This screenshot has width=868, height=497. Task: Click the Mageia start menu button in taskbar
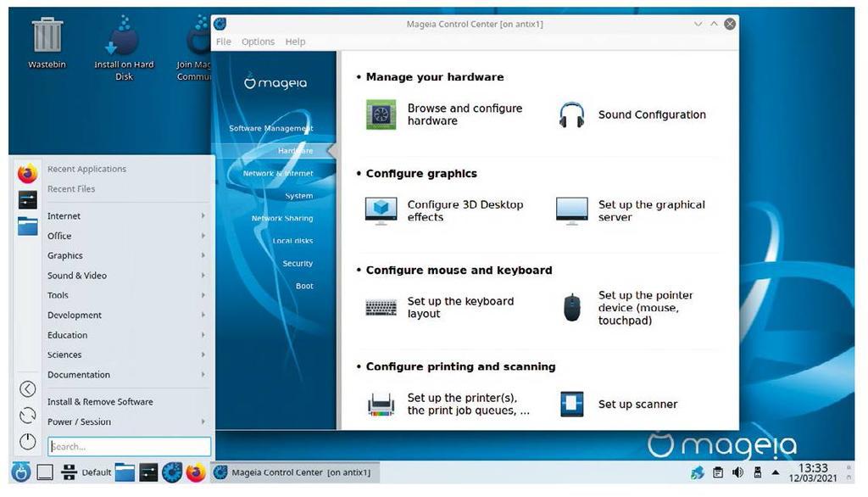[x=21, y=472]
